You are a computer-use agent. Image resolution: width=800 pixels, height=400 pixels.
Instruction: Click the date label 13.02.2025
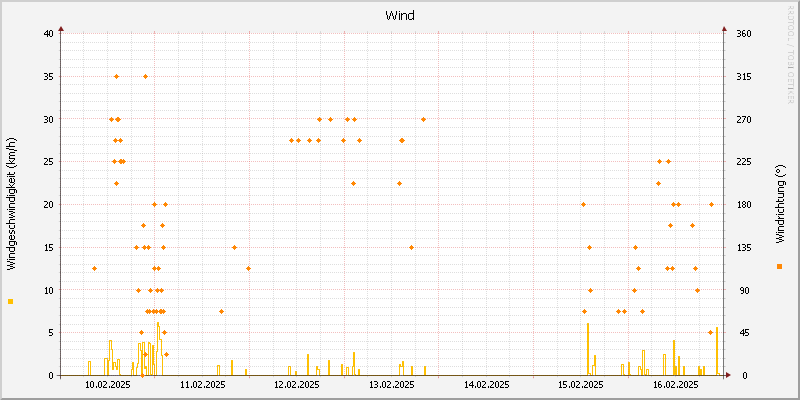391,385
